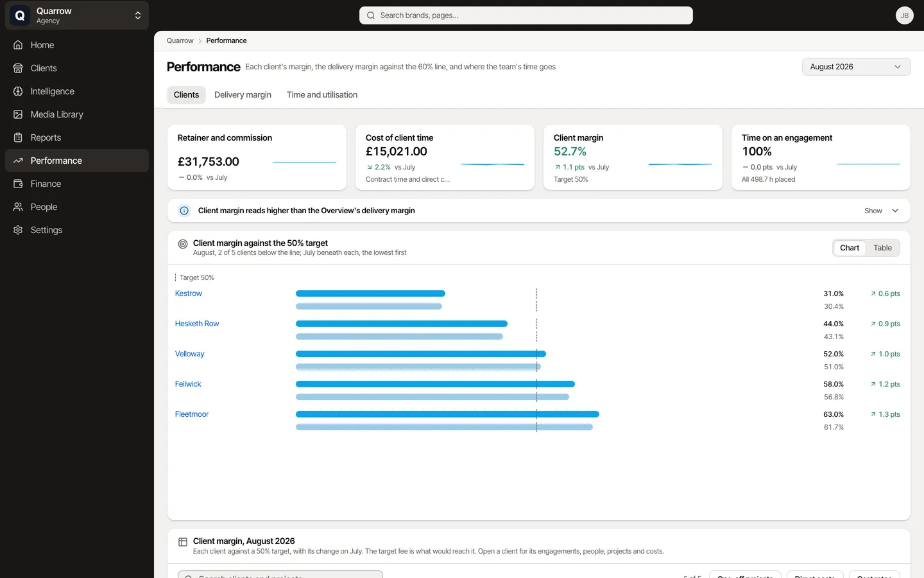This screenshot has height=578, width=924.
Task: Click the table icon beside Client margin, August 2026
Action: click(183, 542)
